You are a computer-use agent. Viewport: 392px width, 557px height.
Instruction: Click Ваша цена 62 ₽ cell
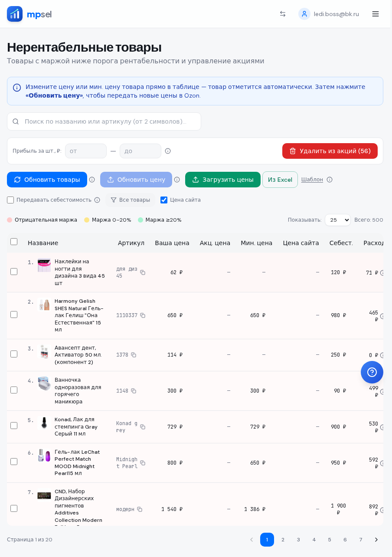click(176, 272)
